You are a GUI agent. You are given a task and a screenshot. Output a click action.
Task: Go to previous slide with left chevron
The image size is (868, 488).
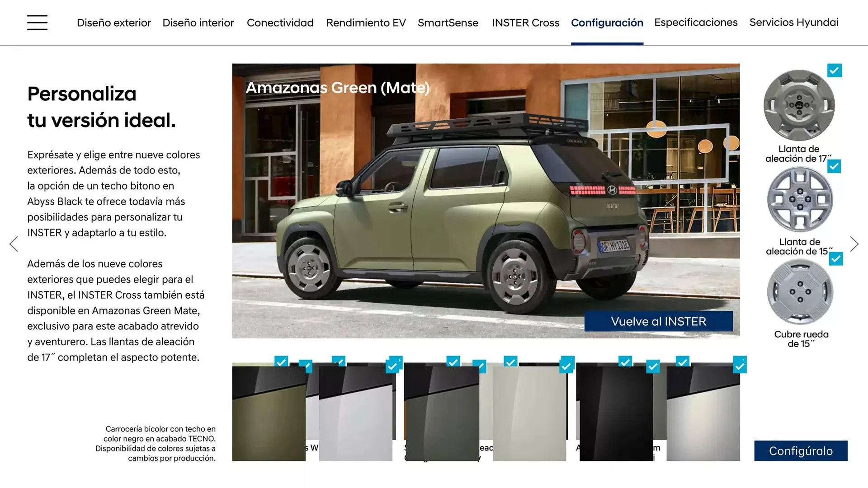tap(14, 244)
